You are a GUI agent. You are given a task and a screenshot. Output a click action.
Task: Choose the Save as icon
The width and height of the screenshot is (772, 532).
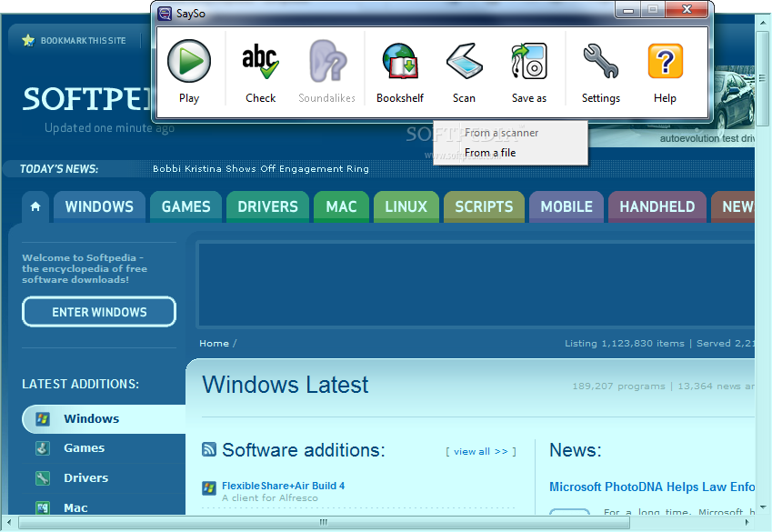pos(529,61)
